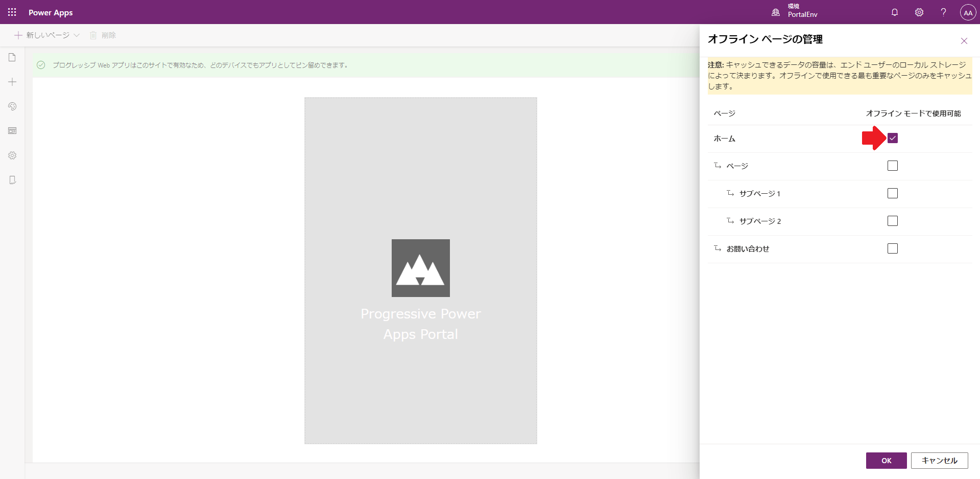Open the notifications bell

(895, 12)
